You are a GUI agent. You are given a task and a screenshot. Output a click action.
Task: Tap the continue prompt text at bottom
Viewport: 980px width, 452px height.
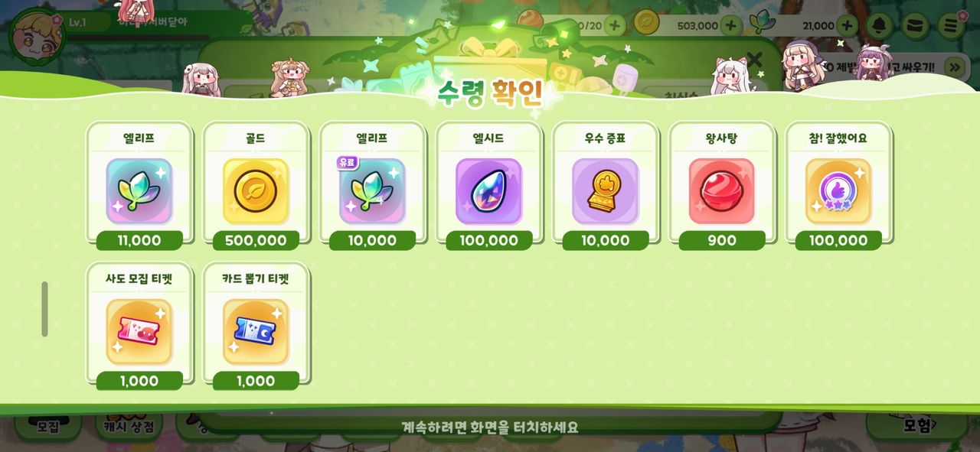(x=490, y=427)
